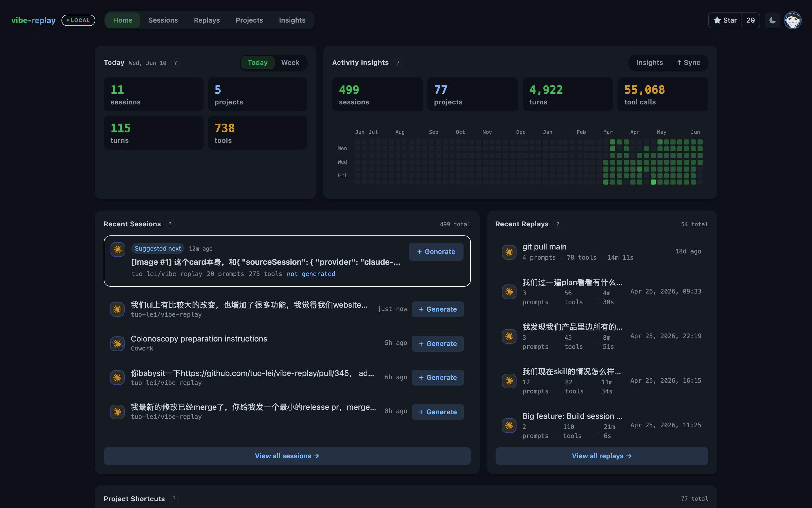
Task: Click the Apr 26, 2026, 09:33 timestamp
Action: tap(666, 291)
